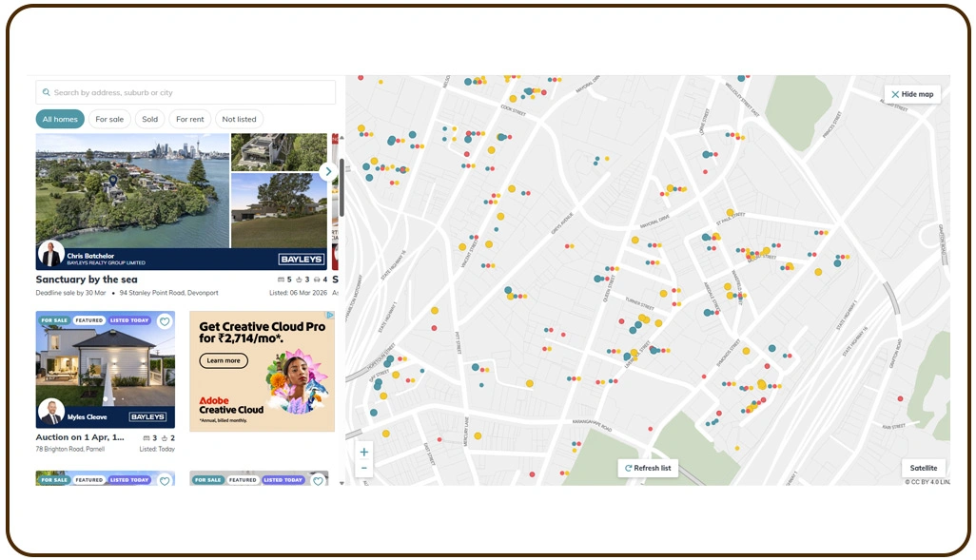Open the Not listed filter
This screenshot has height=560, width=976.
239,119
